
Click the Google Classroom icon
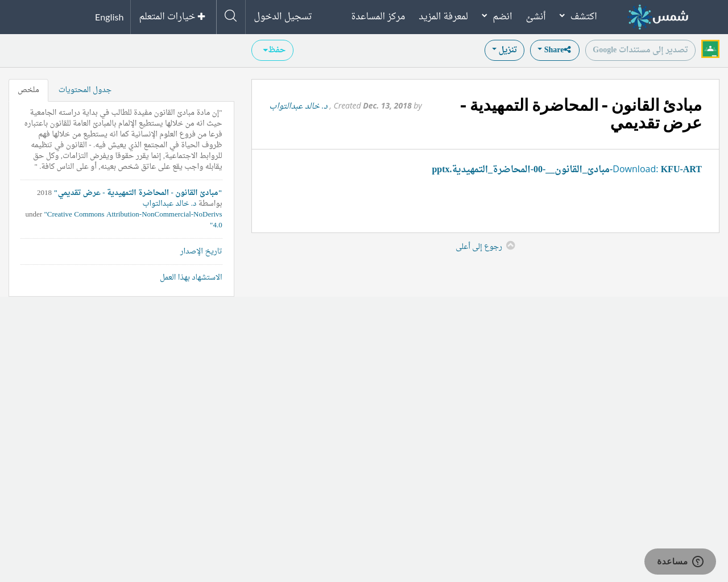coord(710,49)
